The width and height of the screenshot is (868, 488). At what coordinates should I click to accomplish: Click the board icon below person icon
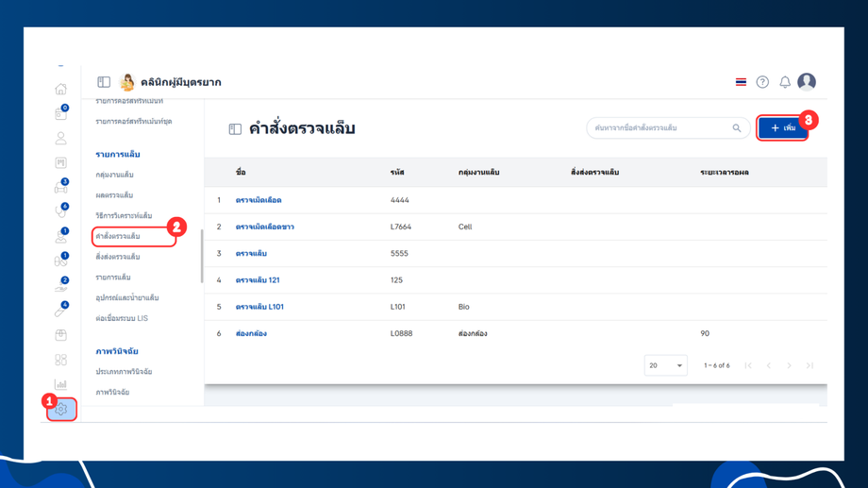61,163
